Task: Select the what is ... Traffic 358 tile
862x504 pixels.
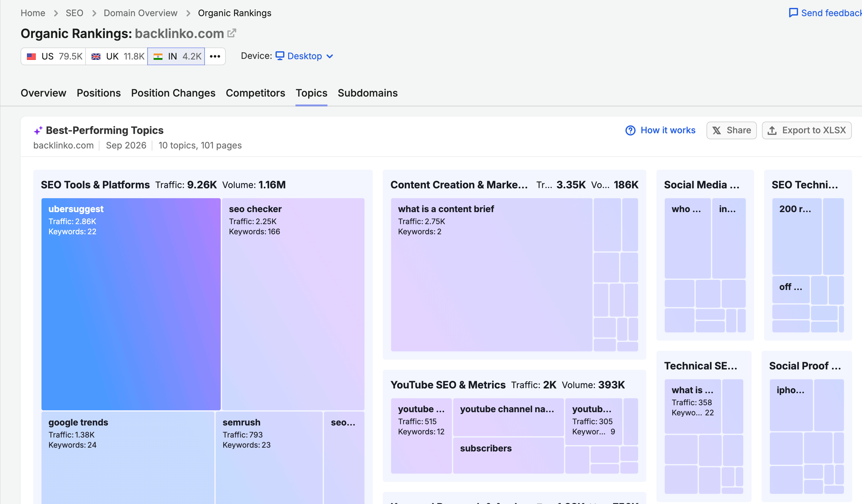Action: [693, 406]
